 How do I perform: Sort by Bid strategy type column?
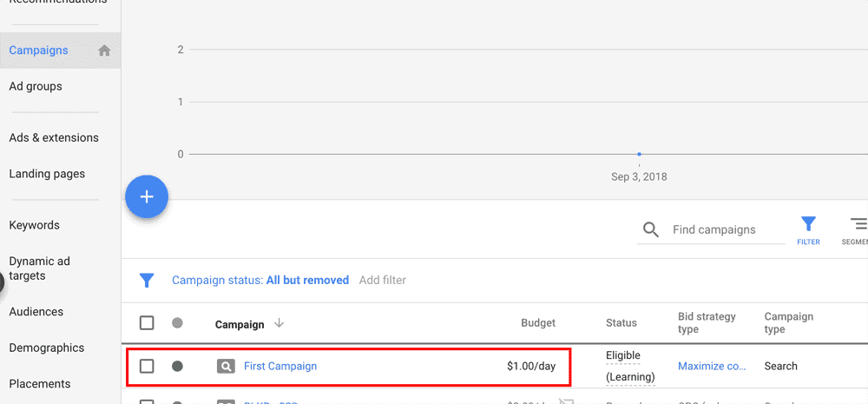pos(707,323)
